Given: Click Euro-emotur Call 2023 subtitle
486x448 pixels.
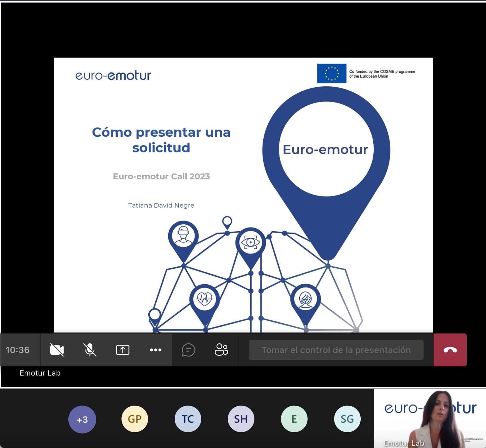Looking at the screenshot, I should tap(161, 176).
